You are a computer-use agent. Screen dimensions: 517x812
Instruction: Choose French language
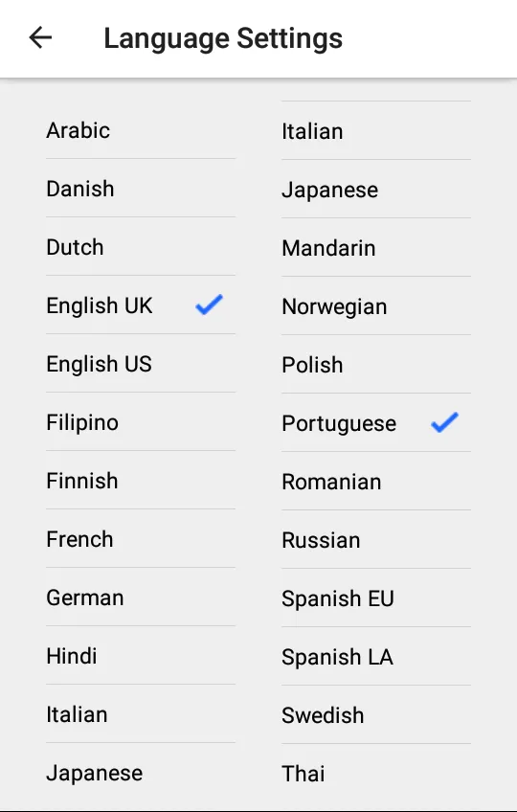tap(141, 539)
